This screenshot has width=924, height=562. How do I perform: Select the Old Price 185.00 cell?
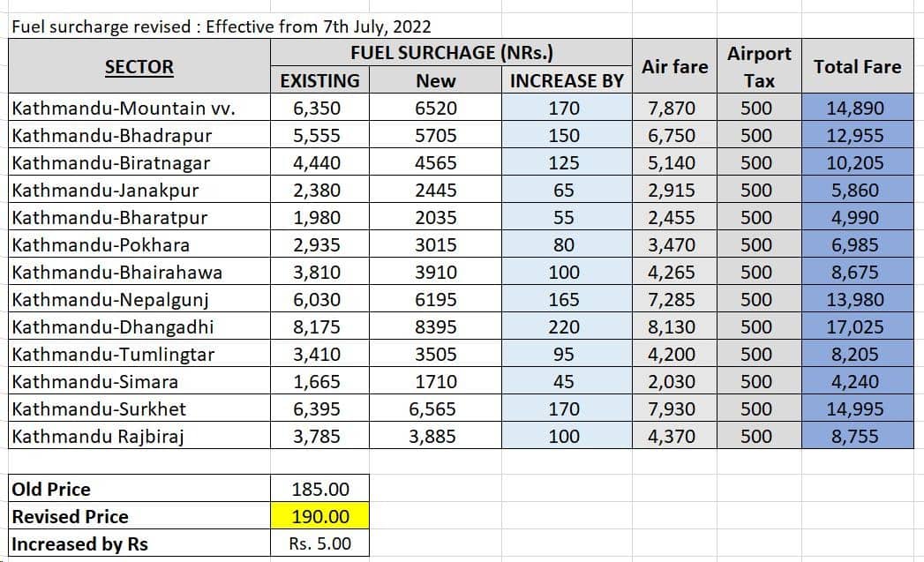320,489
